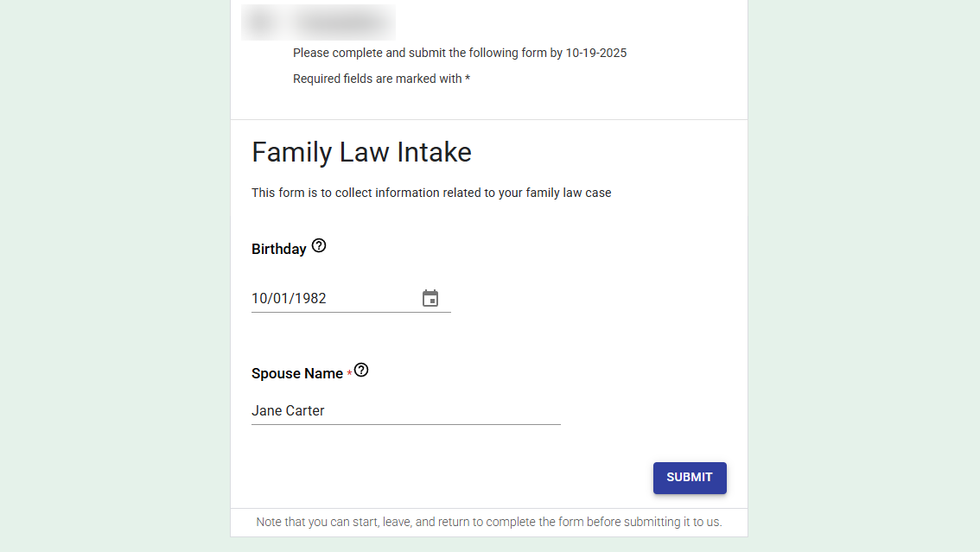Viewport: 980px width, 552px height.
Task: Focus the Spouse Name text field
Action: (406, 410)
